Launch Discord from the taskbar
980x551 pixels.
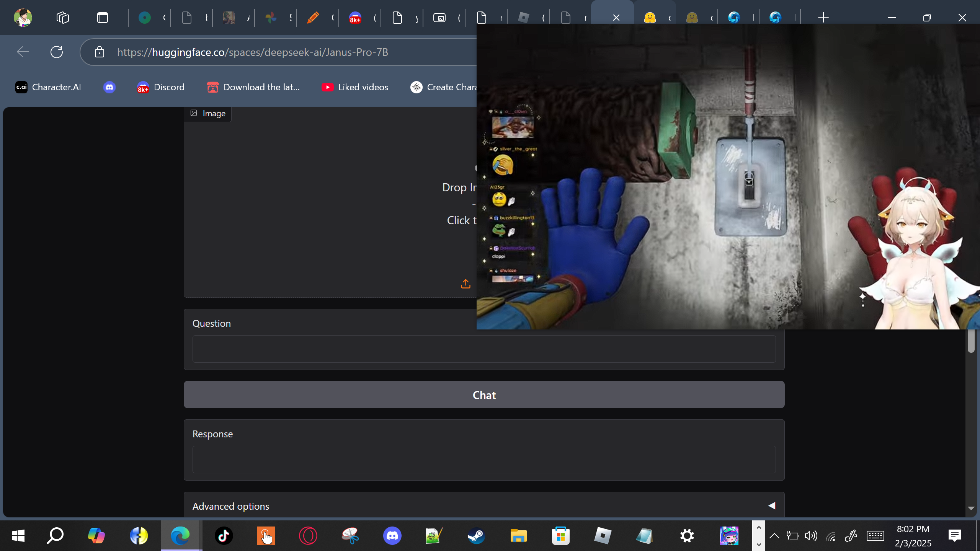[392, 536]
